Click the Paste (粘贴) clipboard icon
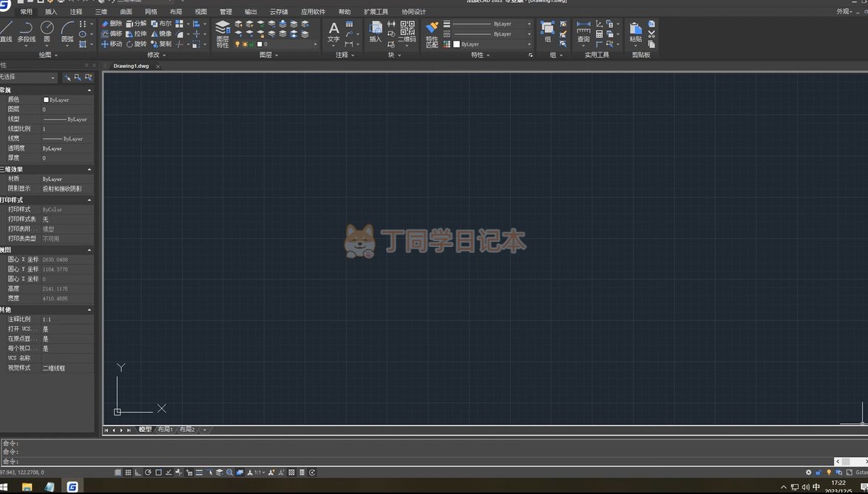This screenshot has width=868, height=494. tap(635, 33)
